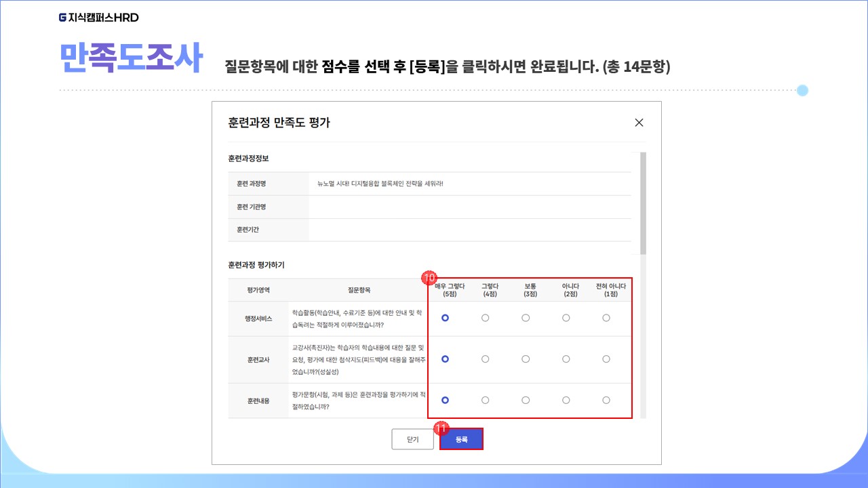This screenshot has height=488, width=868.
Task: Select 매우 그렇다 for 훈련내용 question
Action: tap(445, 401)
